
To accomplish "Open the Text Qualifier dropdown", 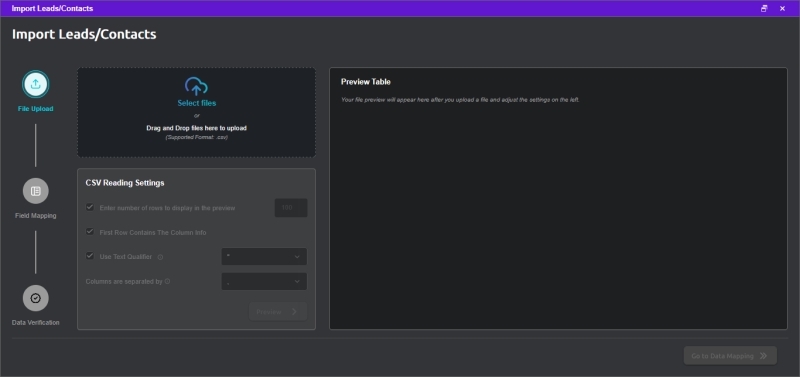I will pyautogui.click(x=264, y=257).
